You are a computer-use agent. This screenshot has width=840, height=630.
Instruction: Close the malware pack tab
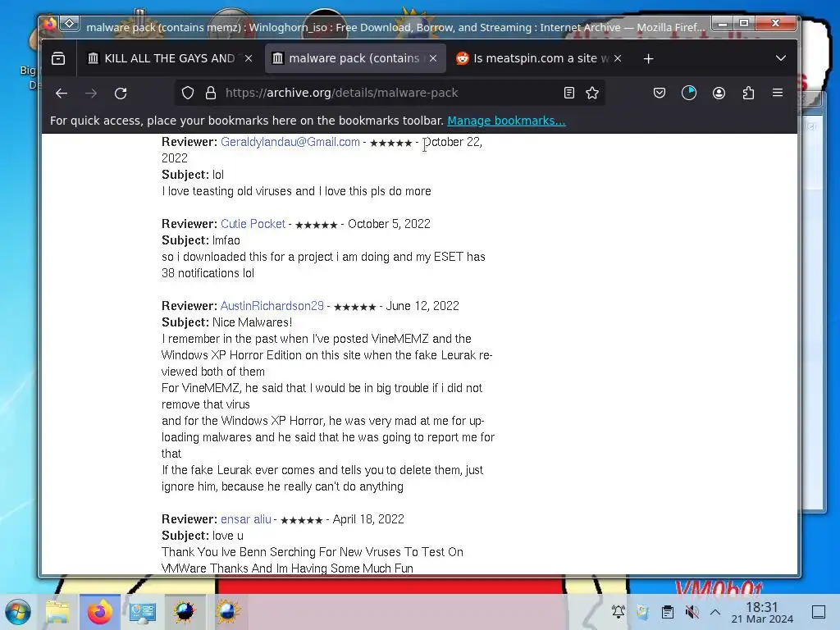(x=433, y=58)
